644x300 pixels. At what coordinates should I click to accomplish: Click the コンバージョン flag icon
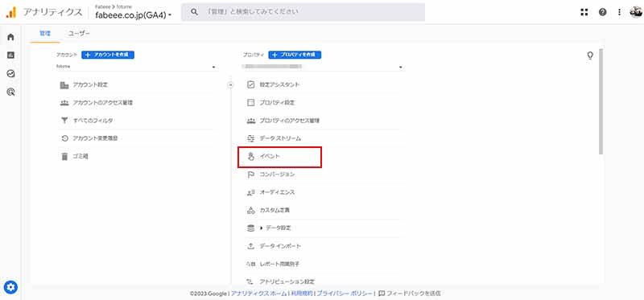coord(250,175)
